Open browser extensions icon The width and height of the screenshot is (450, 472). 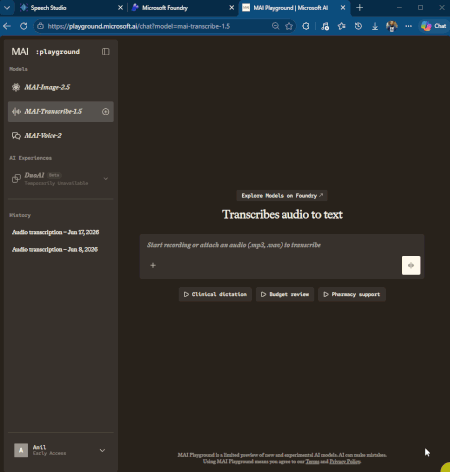pyautogui.click(x=306, y=26)
